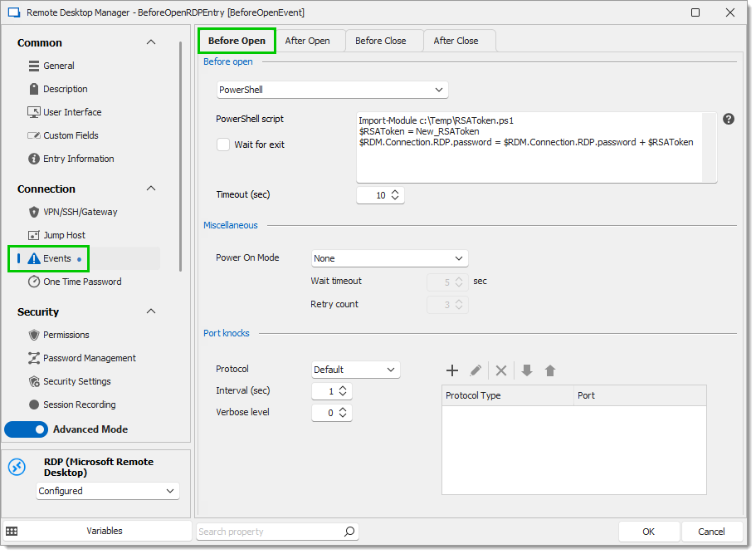Open the Entry Information page
This screenshot has height=554, width=756.
pyautogui.click(x=79, y=159)
